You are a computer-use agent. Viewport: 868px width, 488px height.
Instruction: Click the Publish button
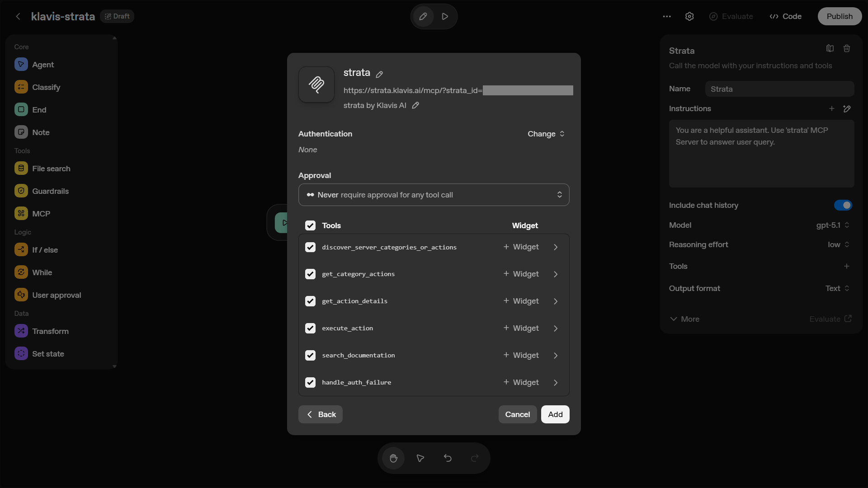[840, 16]
